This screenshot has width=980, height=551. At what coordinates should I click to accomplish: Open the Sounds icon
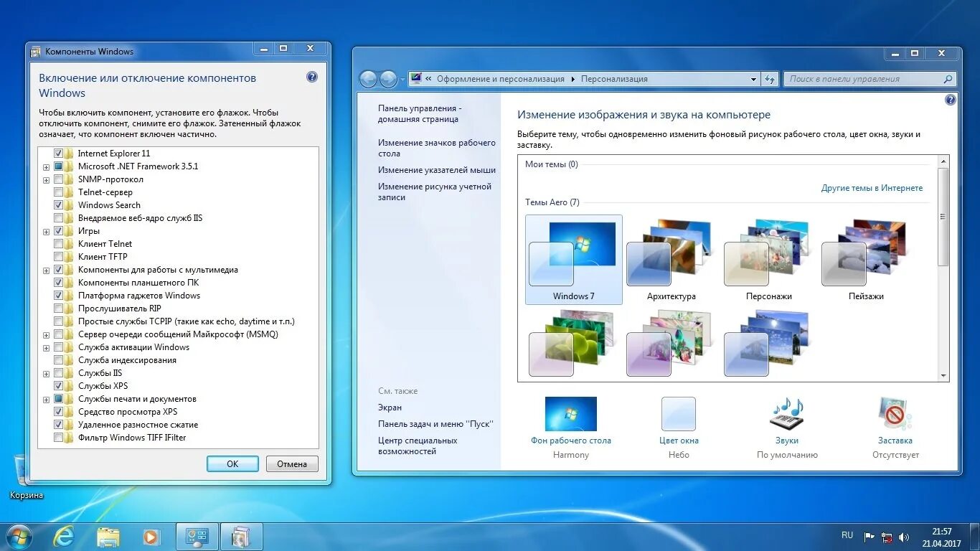[787, 414]
